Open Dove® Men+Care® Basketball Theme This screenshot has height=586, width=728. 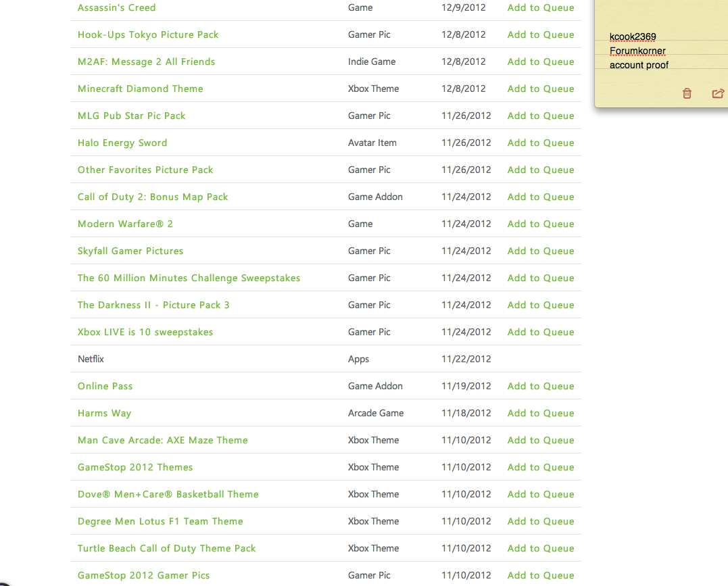point(168,494)
